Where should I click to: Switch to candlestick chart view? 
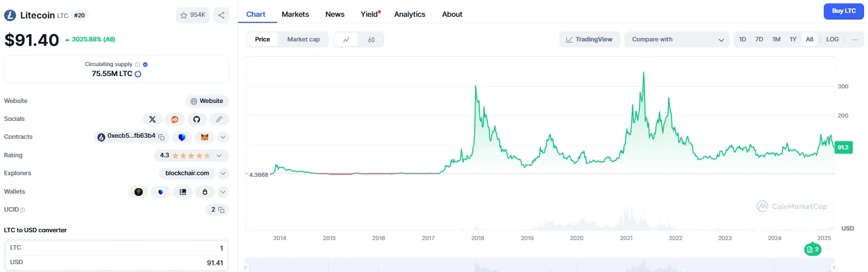tap(371, 40)
